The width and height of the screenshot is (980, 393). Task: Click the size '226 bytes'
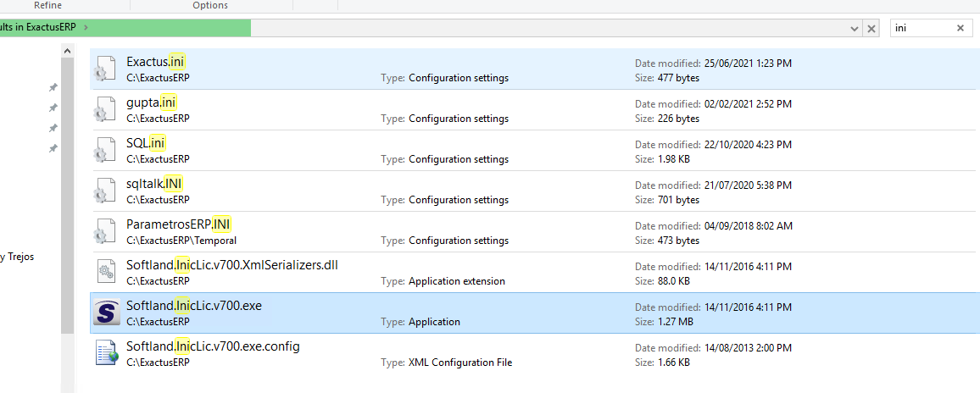click(x=678, y=119)
